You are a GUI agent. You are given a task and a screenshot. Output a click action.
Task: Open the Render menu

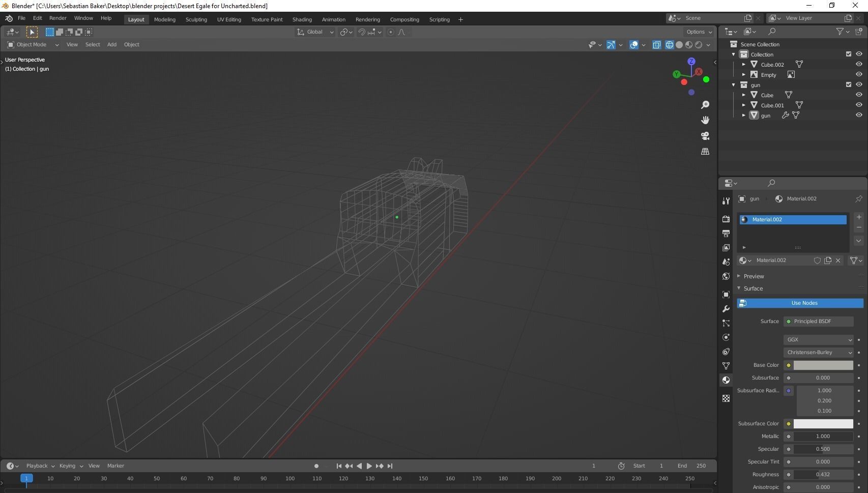pyautogui.click(x=58, y=18)
